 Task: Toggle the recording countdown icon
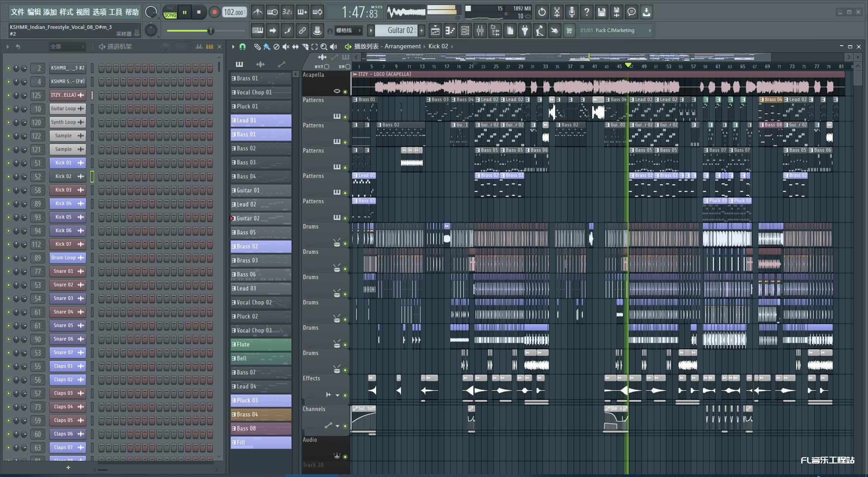click(287, 12)
